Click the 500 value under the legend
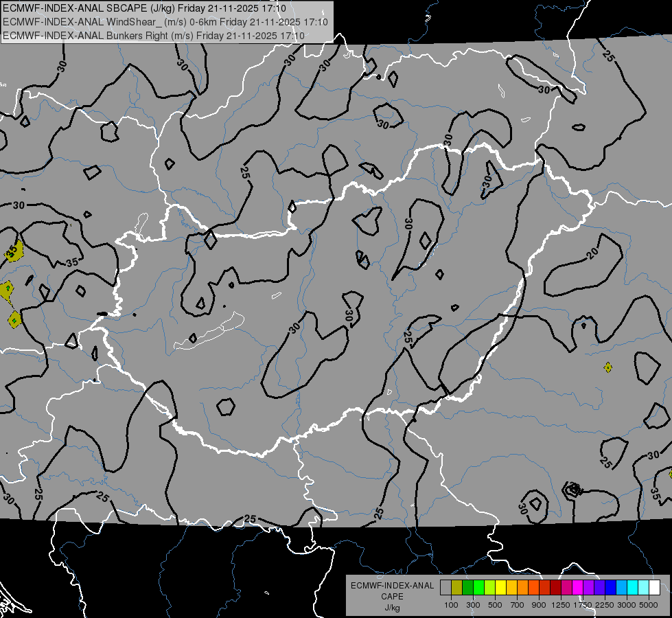This screenshot has height=618, width=672. [495, 605]
